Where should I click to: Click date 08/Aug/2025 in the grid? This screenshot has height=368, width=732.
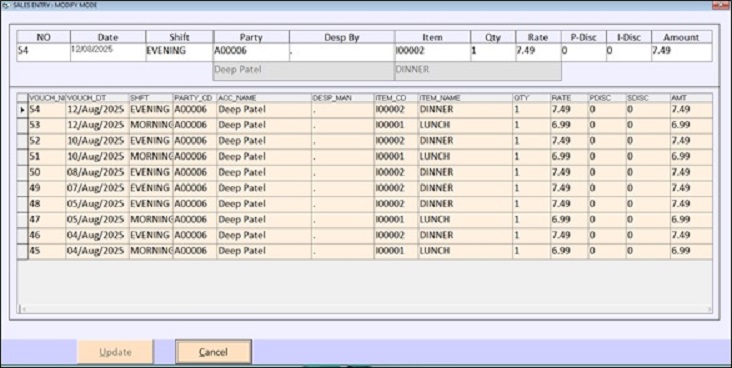click(x=97, y=173)
